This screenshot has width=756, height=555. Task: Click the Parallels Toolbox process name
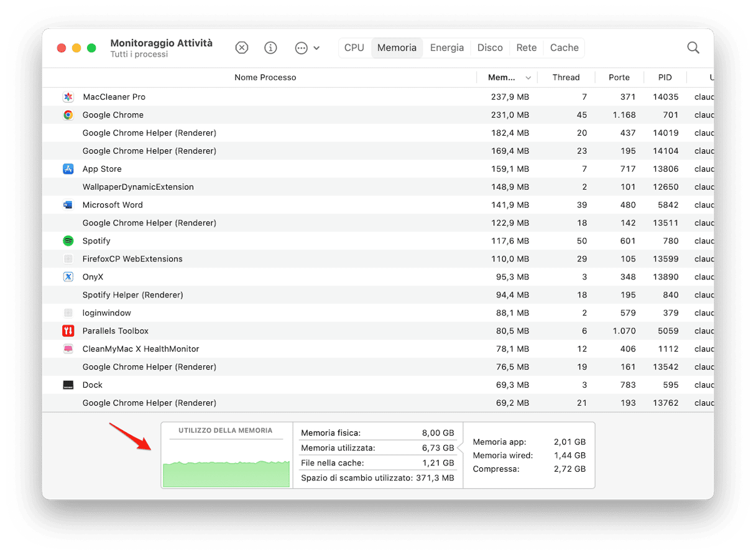coord(116,331)
